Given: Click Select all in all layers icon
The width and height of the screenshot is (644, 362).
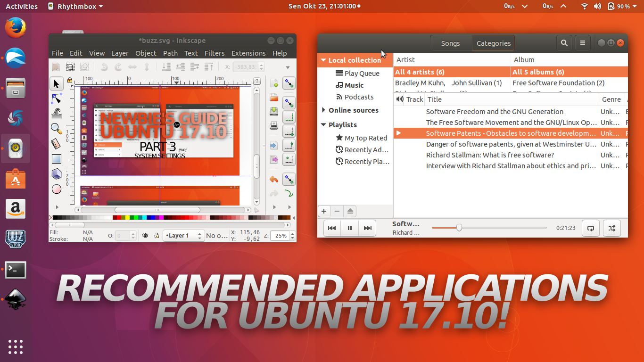Looking at the screenshot, I should pyautogui.click(x=70, y=67).
